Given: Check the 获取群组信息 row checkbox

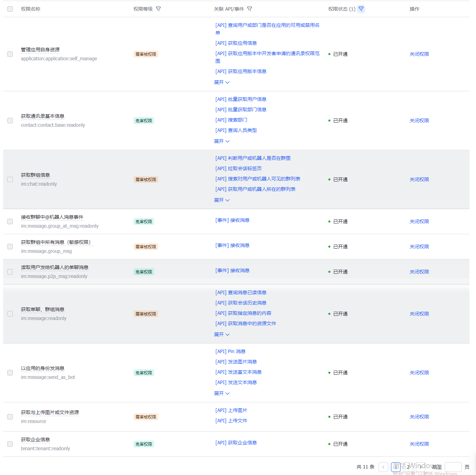Looking at the screenshot, I should click(x=10, y=179).
